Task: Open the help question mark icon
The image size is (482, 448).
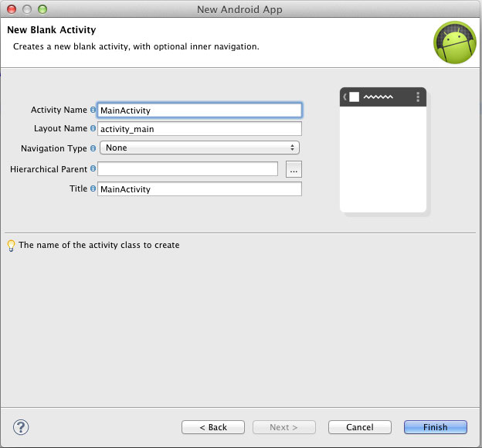Action: pos(21,427)
